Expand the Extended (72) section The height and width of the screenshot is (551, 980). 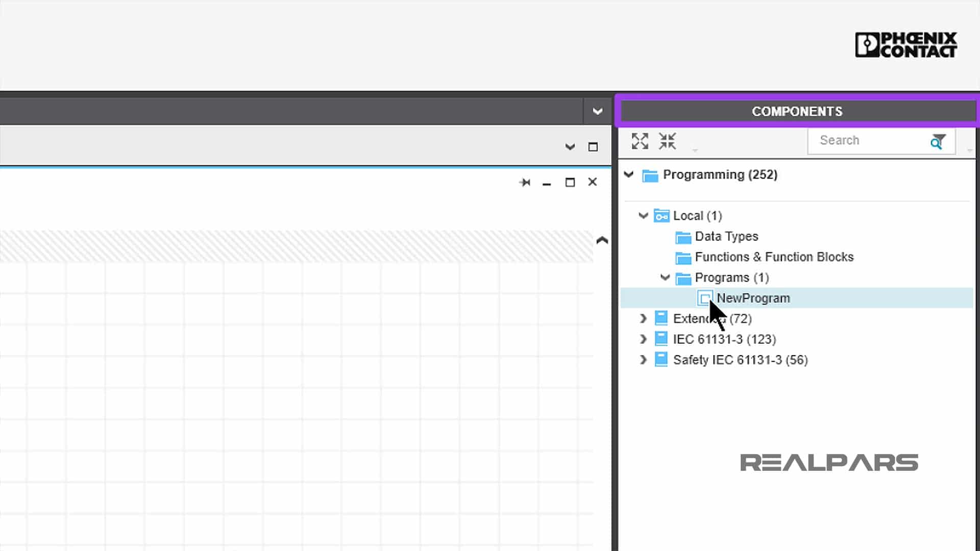tap(643, 318)
